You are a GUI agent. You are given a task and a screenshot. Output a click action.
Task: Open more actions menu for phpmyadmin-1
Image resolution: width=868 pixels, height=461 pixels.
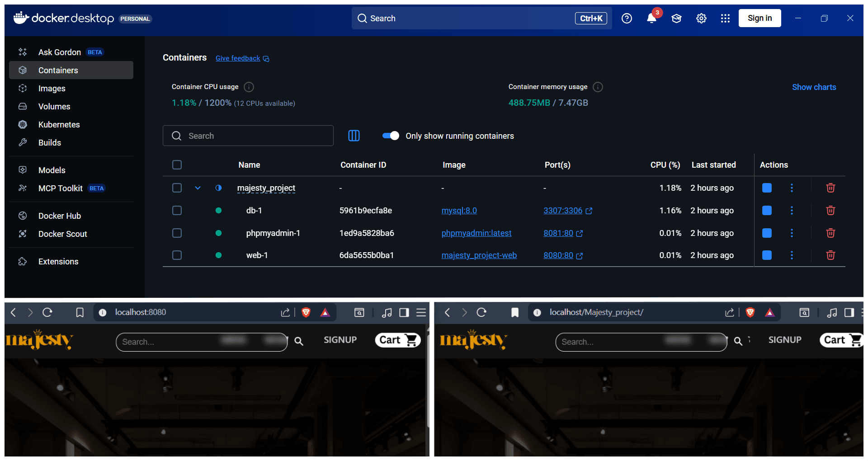792,233
